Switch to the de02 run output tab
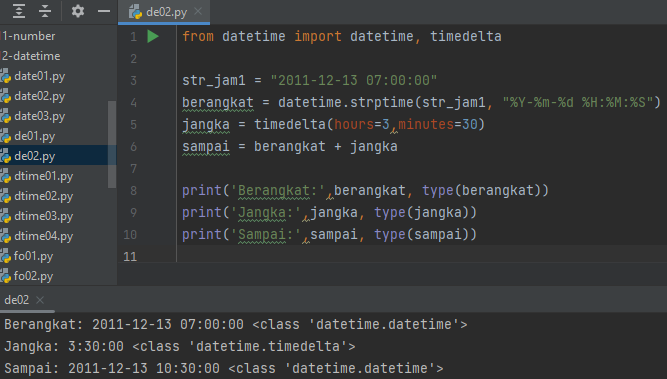Image resolution: width=667 pixels, height=379 pixels. click(17, 300)
